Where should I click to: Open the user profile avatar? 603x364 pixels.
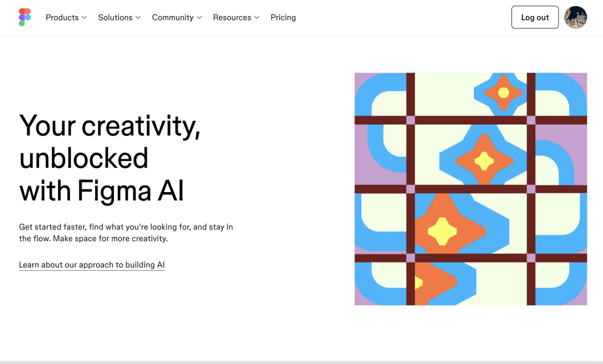575,17
